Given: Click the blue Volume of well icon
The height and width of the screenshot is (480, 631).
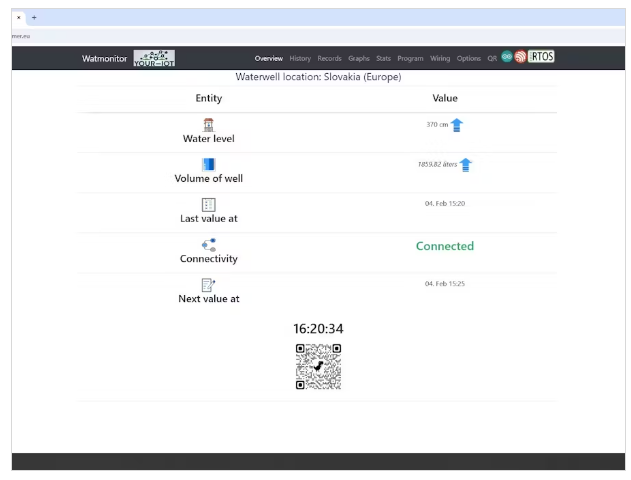Looking at the screenshot, I should [x=208, y=164].
